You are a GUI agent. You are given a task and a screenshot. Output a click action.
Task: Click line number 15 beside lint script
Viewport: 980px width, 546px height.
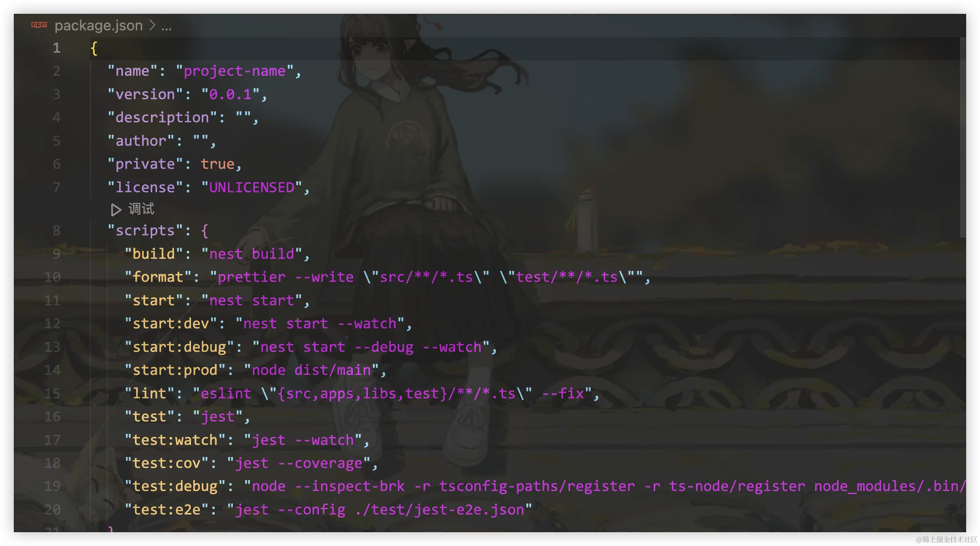pyautogui.click(x=53, y=393)
